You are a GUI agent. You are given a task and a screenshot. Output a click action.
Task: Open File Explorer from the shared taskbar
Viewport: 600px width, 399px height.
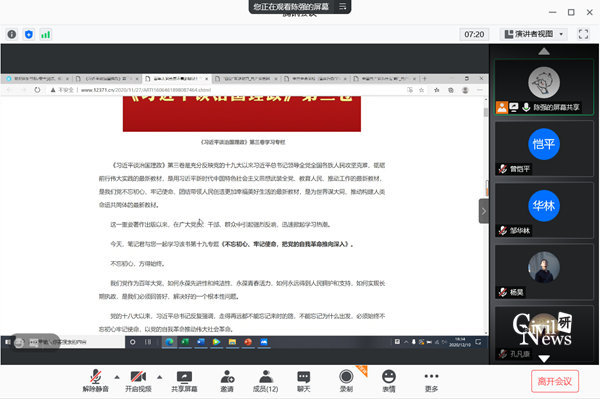(x=232, y=342)
